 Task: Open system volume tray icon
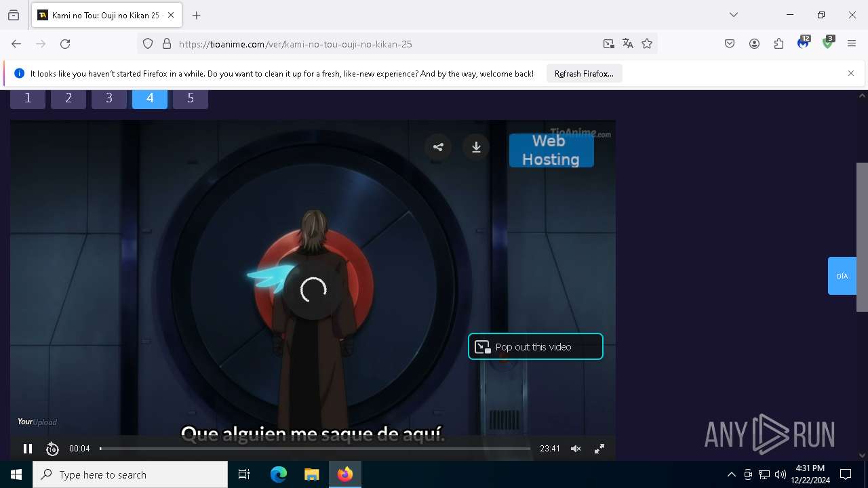781,474
